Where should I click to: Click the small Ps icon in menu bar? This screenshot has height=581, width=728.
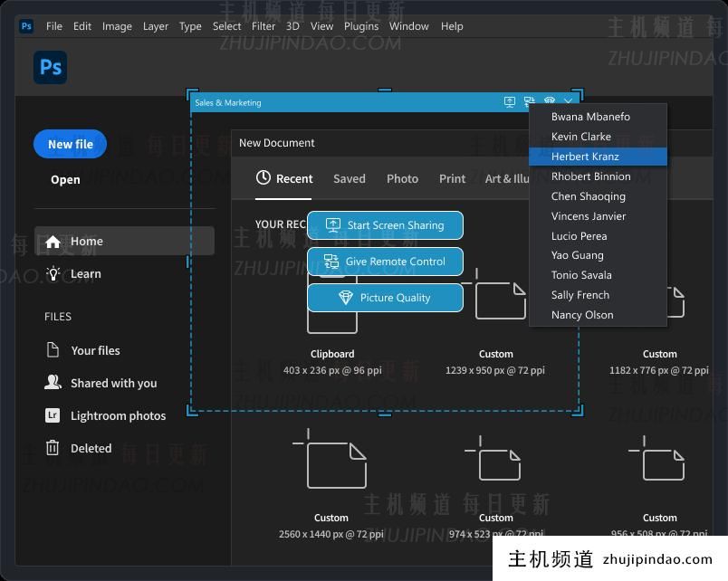(x=26, y=26)
